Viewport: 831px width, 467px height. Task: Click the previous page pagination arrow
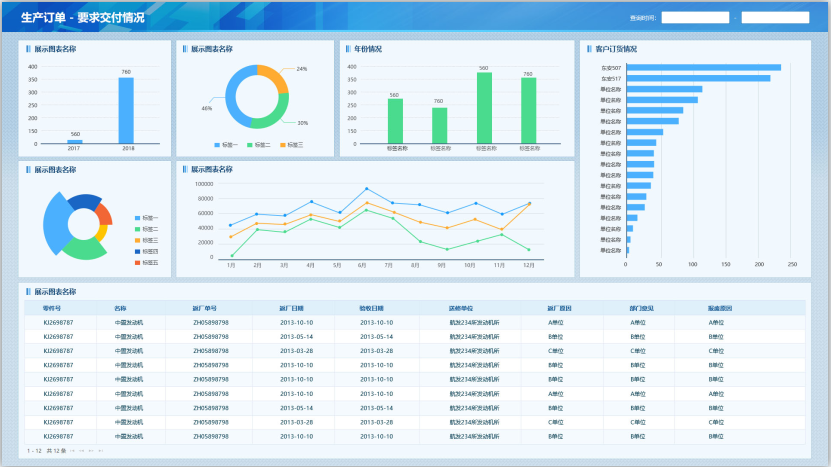[x=82, y=451]
